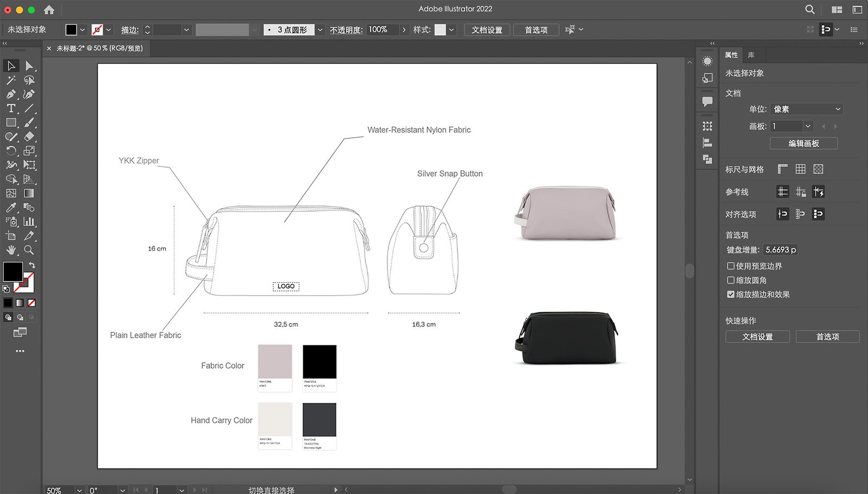This screenshot has height=494, width=868.
Task: Click 首选项 under Quick Actions
Action: [x=827, y=337]
